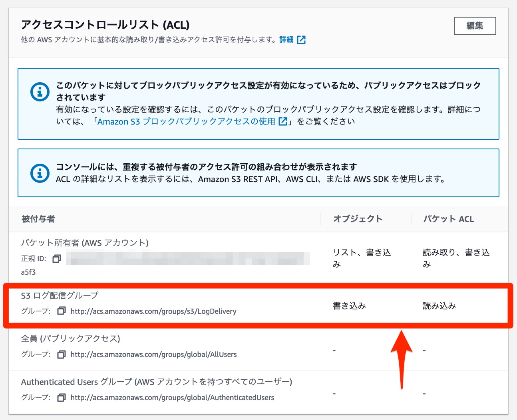Click the info icon about duplicated grantee permissions
The width and height of the screenshot is (517, 420).
[39, 173]
